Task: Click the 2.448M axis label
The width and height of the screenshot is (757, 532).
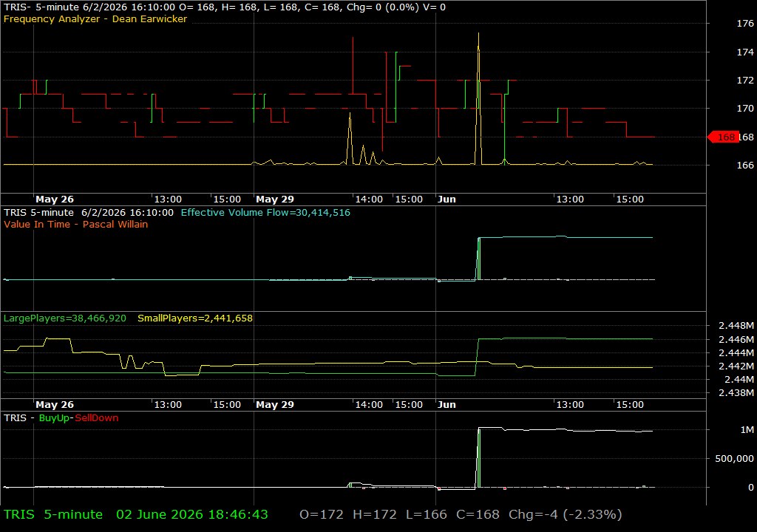Action: point(736,326)
